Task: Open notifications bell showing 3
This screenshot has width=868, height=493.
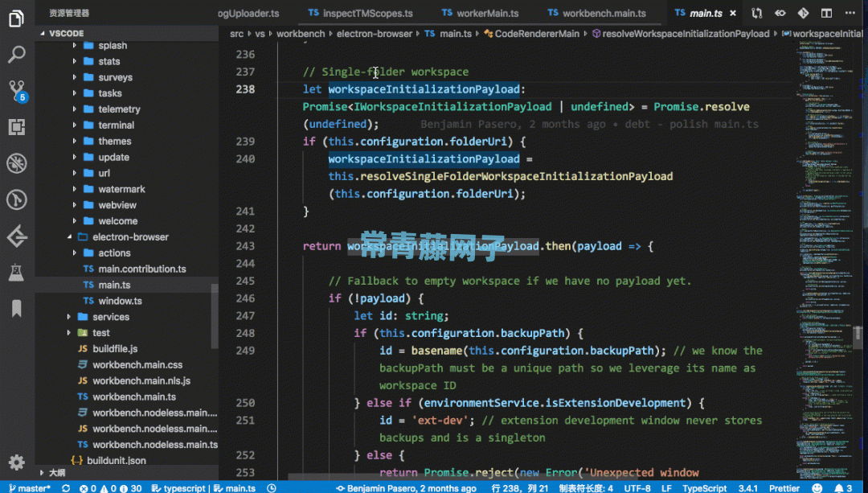Action: (844, 488)
